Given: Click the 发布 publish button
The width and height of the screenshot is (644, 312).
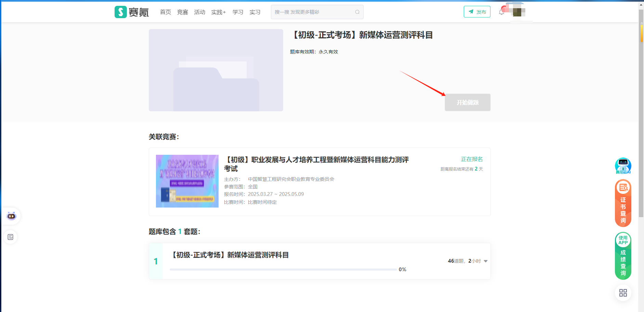Looking at the screenshot, I should coord(477,12).
